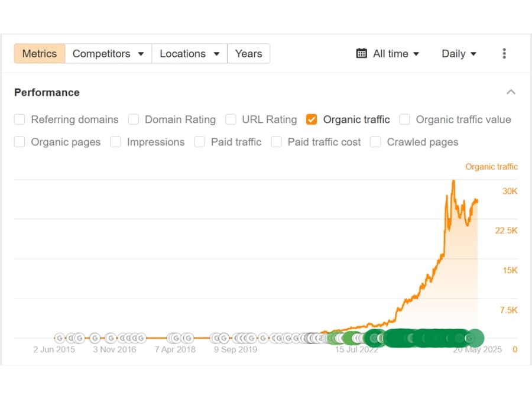This screenshot has height=399, width=532.
Task: Click the last green update marker near 20 May 2025
Action: tap(475, 338)
